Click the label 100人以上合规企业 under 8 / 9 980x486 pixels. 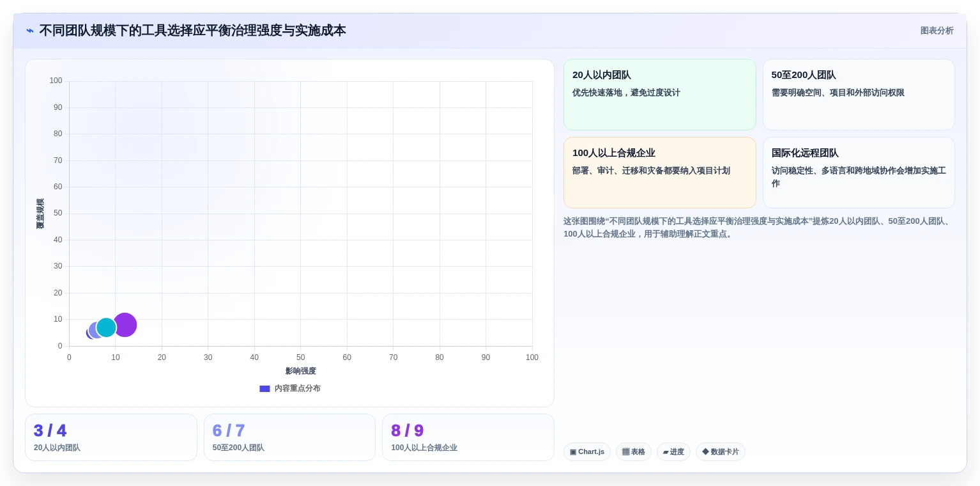coord(424,448)
